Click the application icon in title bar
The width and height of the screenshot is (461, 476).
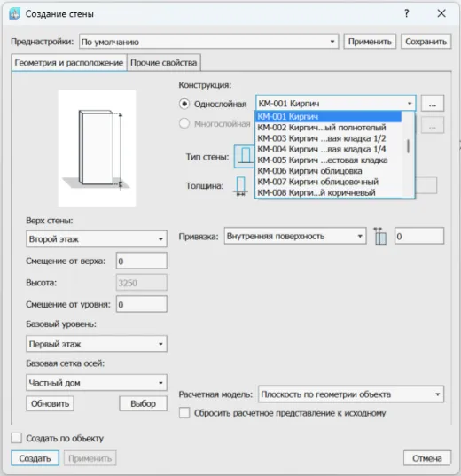click(x=14, y=13)
